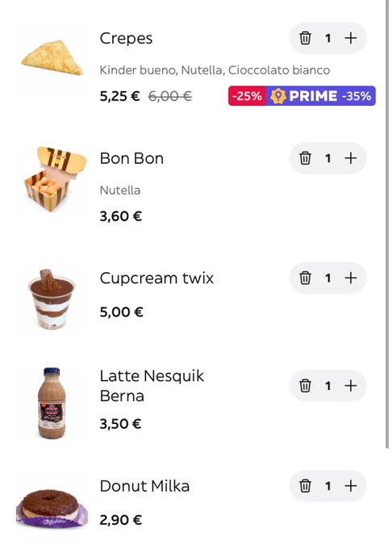Remove Crepes with the trash icon

pyautogui.click(x=305, y=38)
